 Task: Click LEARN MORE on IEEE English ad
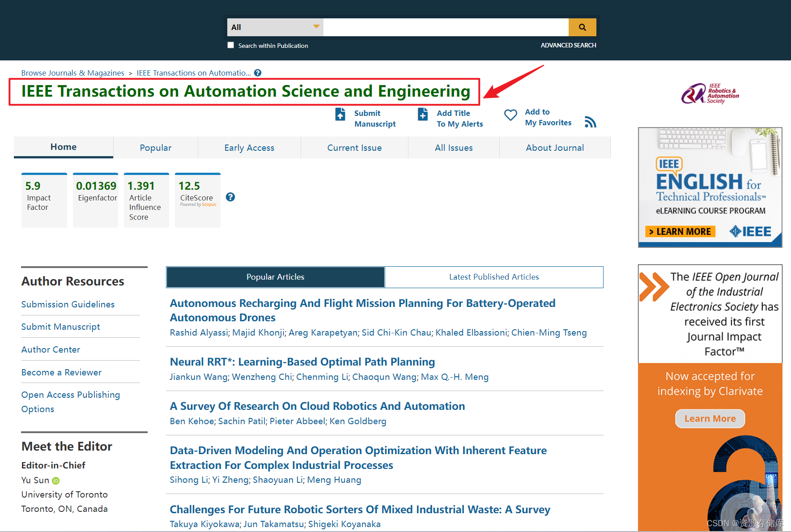tap(680, 231)
